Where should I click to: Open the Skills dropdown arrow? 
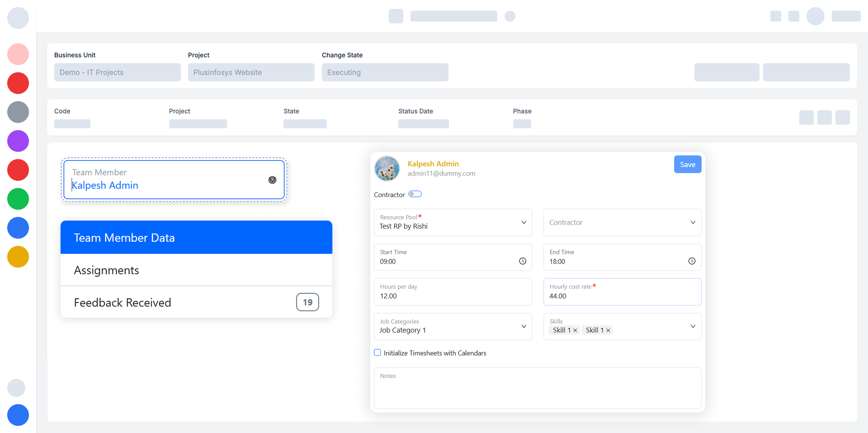coord(693,326)
